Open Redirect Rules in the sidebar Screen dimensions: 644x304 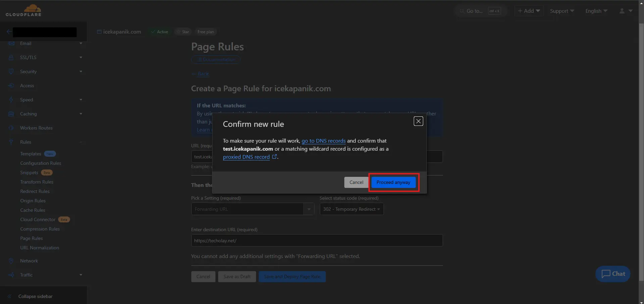(35, 191)
